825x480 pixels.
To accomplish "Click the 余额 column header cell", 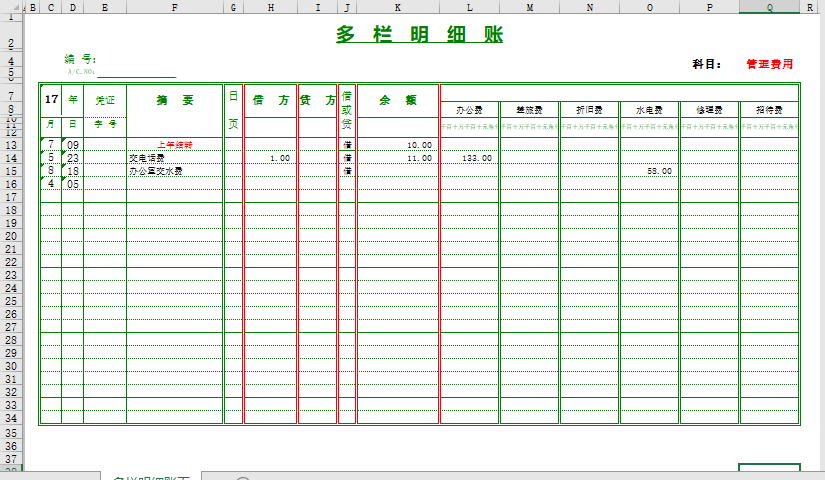I will coord(397,100).
